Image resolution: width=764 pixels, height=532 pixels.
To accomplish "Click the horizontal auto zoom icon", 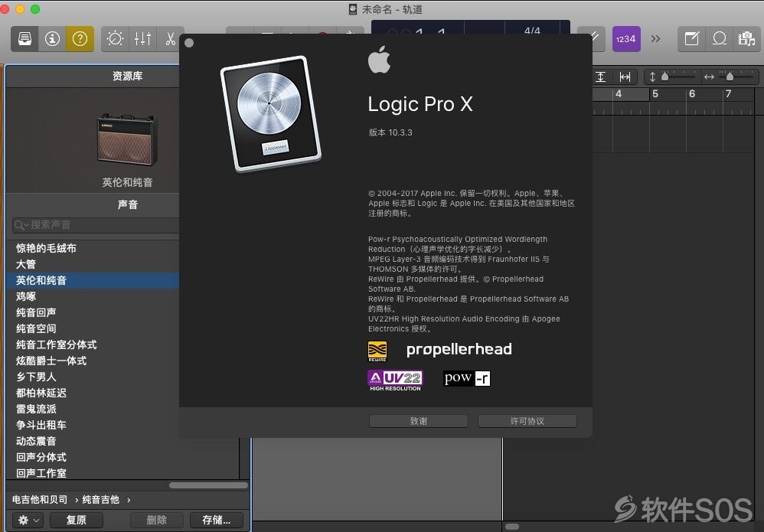I will (625, 77).
